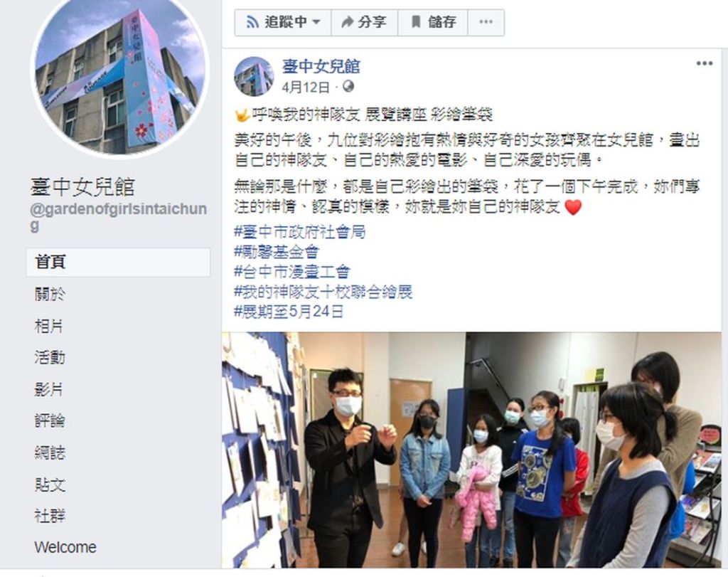This screenshot has width=728, height=577.
Task: Click the #臺中市政府社會局 hashtag
Action: (x=300, y=232)
